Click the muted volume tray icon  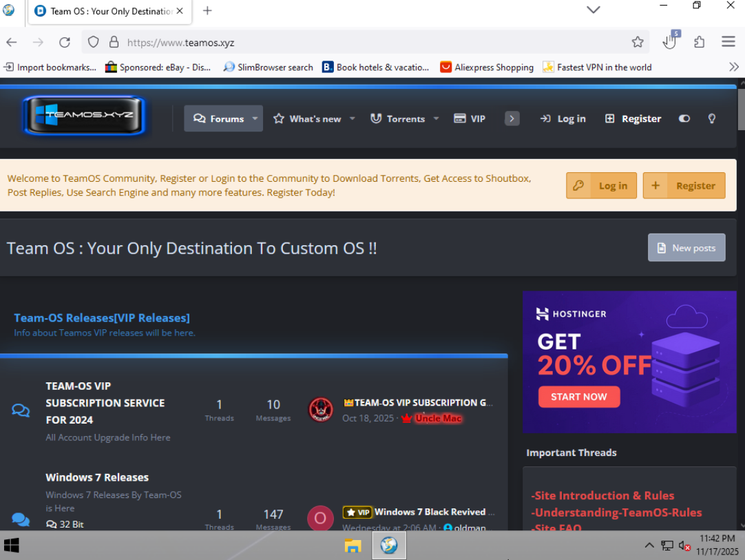click(684, 546)
